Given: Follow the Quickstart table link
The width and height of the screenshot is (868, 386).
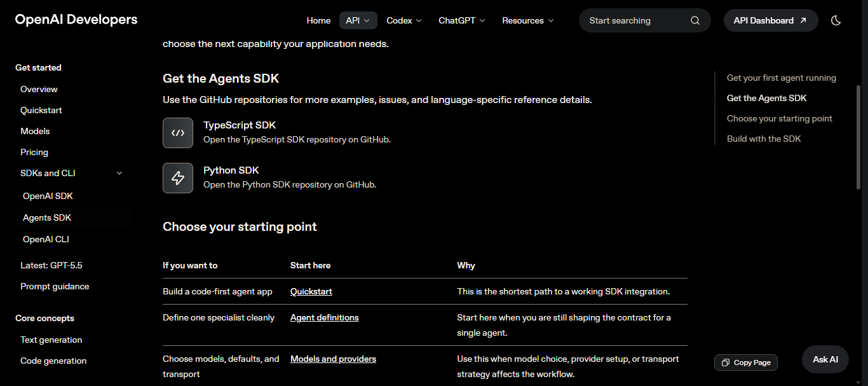Looking at the screenshot, I should click(311, 291).
